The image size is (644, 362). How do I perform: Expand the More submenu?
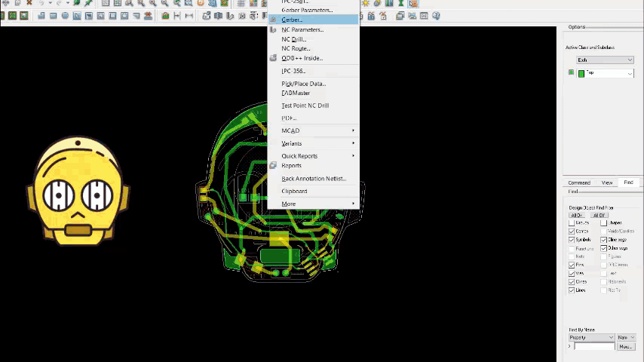314,204
